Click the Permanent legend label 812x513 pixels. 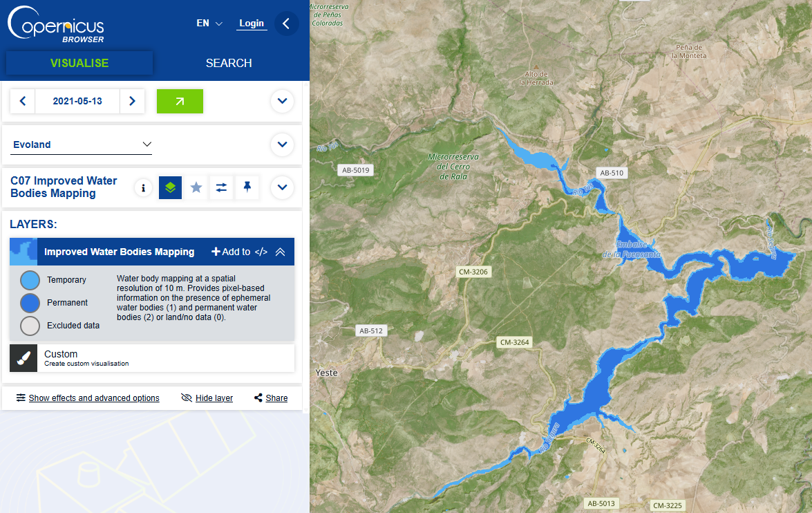(x=67, y=303)
